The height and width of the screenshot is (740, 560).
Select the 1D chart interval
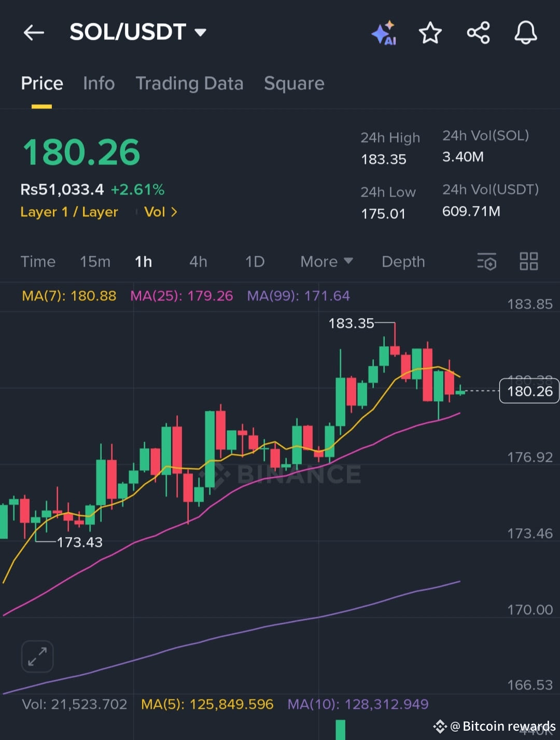(255, 262)
